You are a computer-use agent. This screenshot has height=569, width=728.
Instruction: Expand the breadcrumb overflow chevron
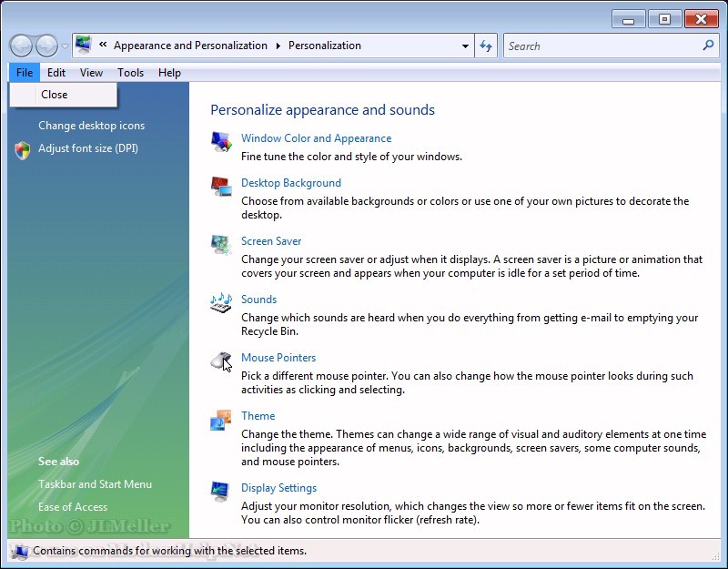(x=103, y=45)
